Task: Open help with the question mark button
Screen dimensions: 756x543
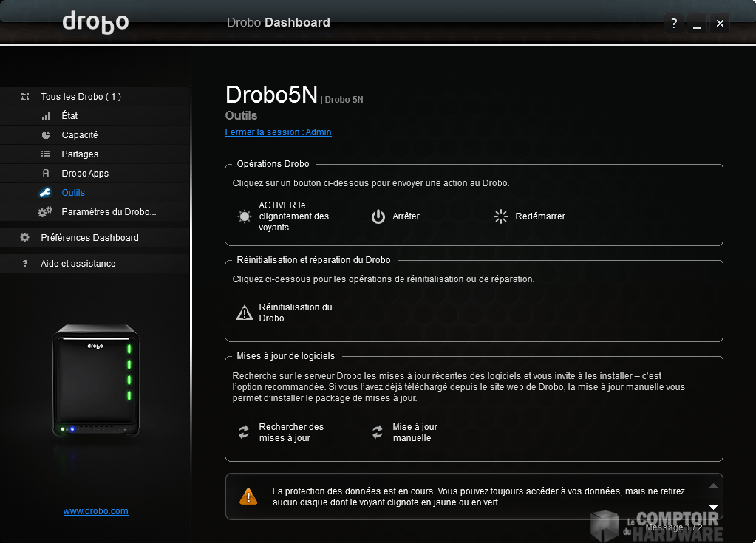Action: click(x=673, y=24)
